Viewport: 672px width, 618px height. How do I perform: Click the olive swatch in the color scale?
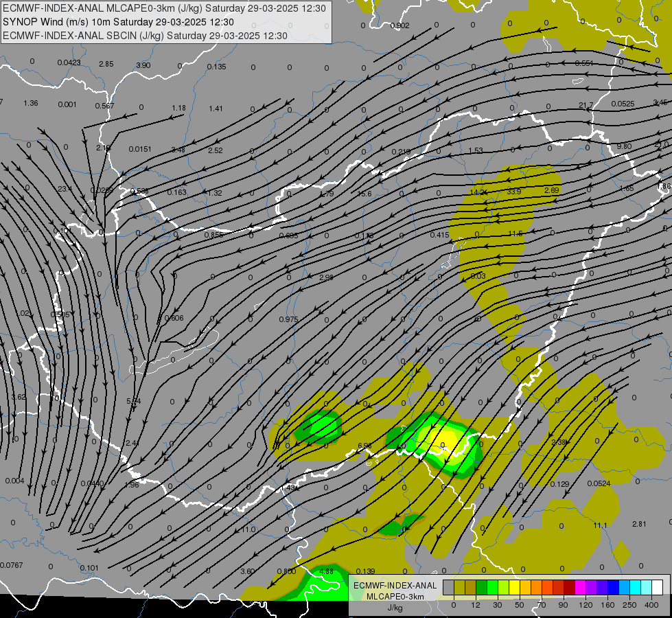[459, 587]
